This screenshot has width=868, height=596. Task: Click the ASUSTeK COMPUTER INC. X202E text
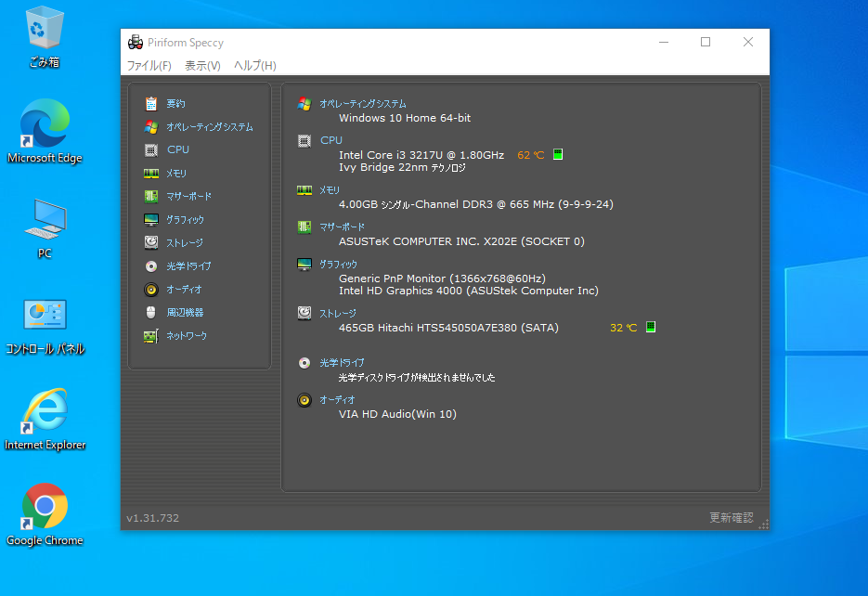click(461, 241)
